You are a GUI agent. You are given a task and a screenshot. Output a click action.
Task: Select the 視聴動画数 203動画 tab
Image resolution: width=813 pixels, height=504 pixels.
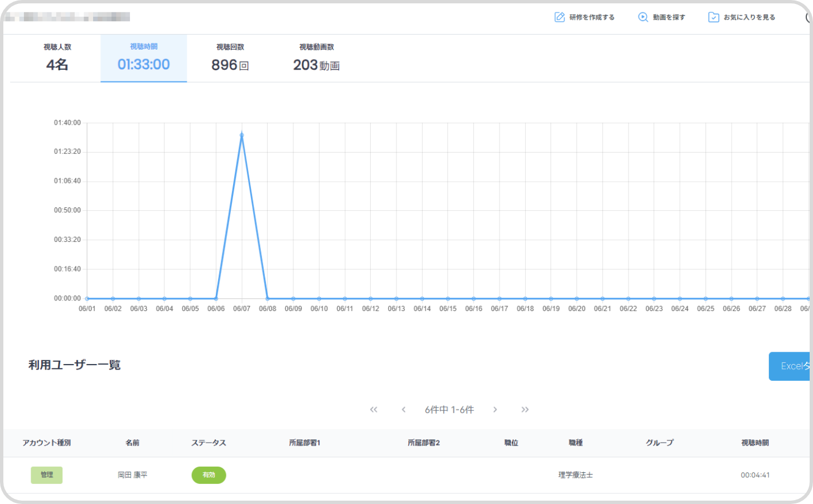[x=316, y=58]
